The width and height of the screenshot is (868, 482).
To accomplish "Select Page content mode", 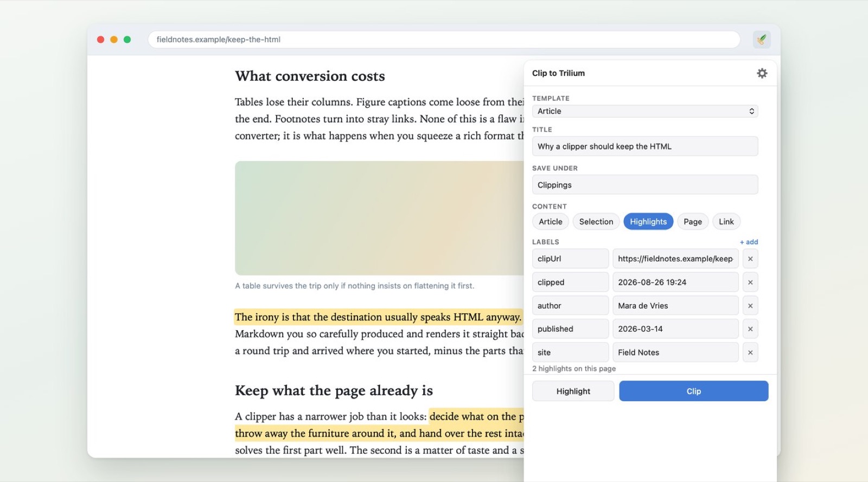I will pos(693,221).
